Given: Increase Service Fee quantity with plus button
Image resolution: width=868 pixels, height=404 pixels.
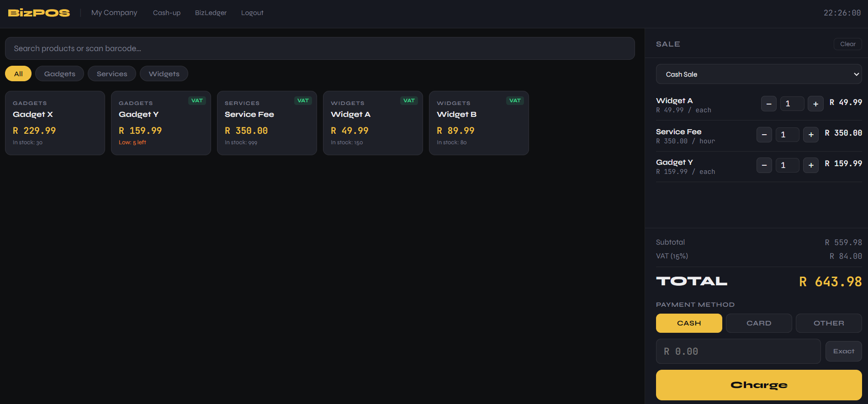Looking at the screenshot, I should 811,135.
